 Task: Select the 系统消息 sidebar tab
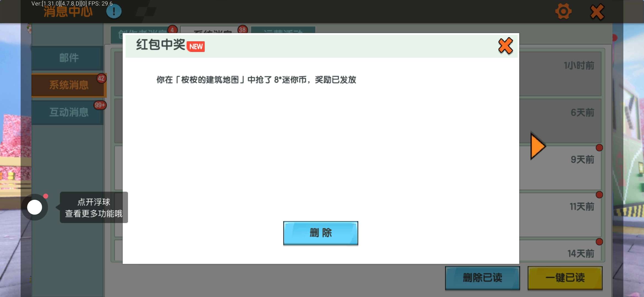coord(68,85)
